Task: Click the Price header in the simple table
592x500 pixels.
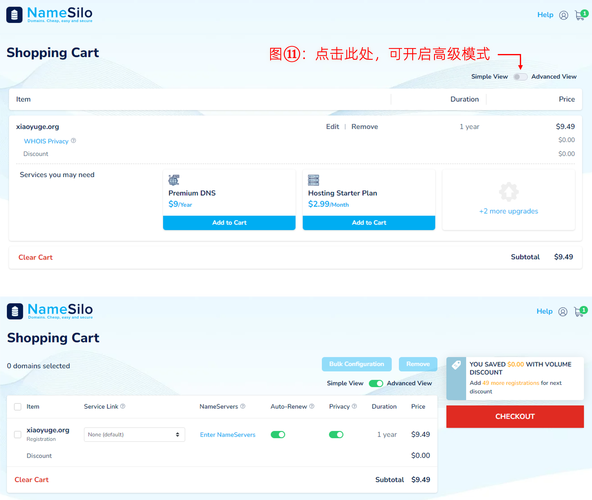Action: pos(567,99)
